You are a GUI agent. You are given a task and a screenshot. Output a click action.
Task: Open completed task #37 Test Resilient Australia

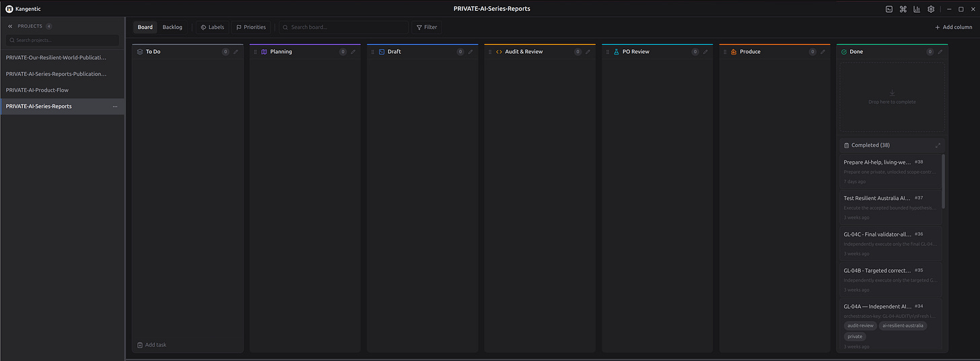pos(890,207)
